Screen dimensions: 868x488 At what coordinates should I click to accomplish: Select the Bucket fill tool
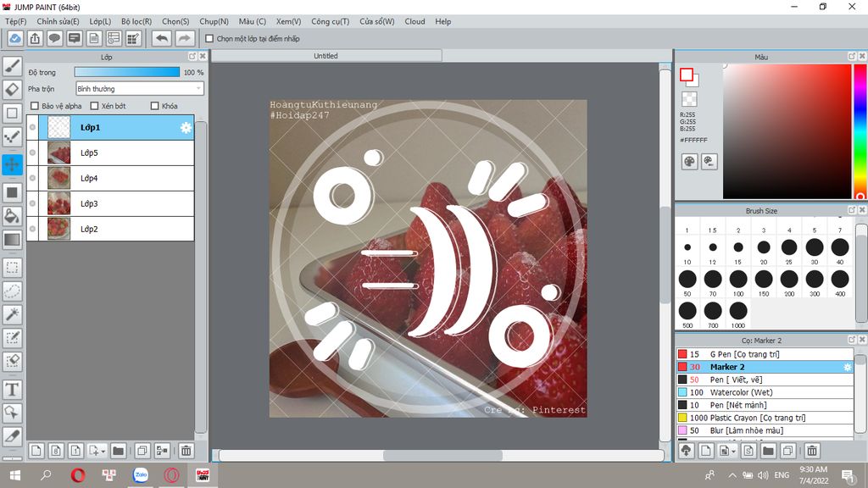pos(12,216)
